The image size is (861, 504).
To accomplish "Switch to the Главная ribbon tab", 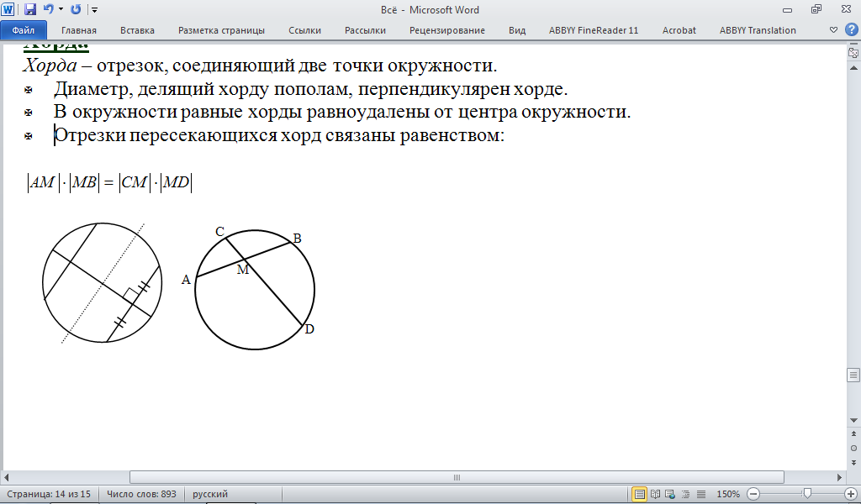I will 78,30.
